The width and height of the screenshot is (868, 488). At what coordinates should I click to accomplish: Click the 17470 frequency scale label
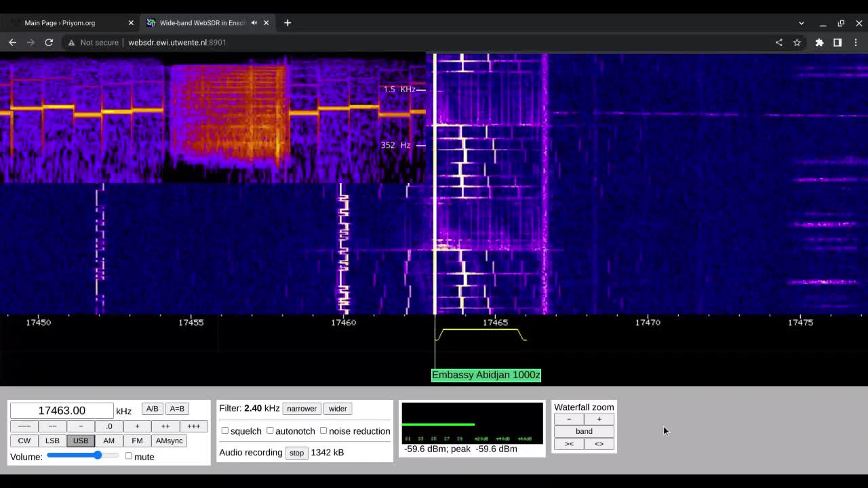click(648, 323)
